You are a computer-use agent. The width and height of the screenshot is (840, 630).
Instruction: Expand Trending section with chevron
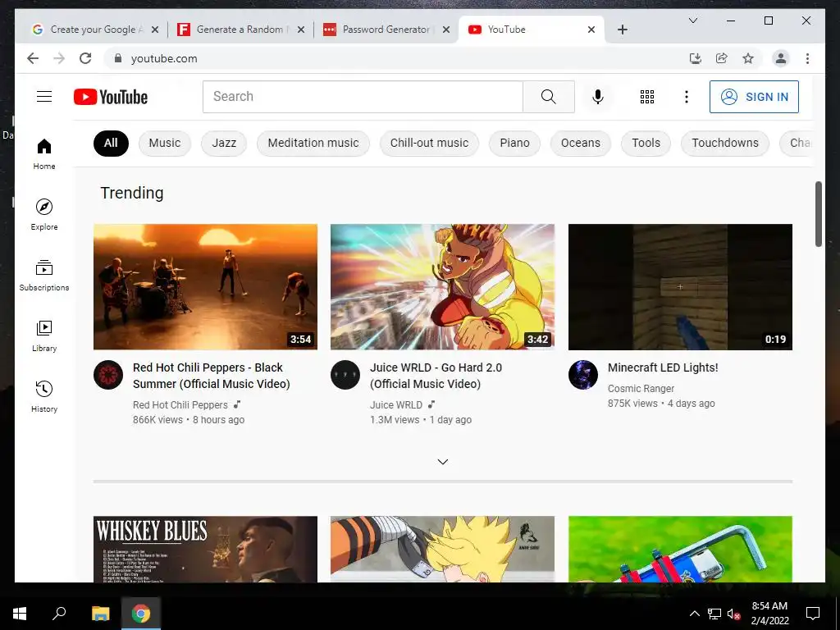click(442, 462)
